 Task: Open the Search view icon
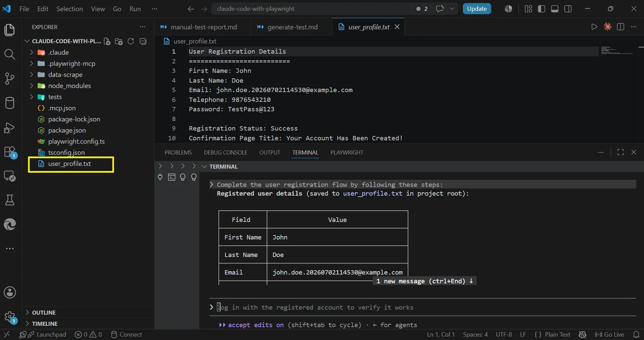(10, 54)
